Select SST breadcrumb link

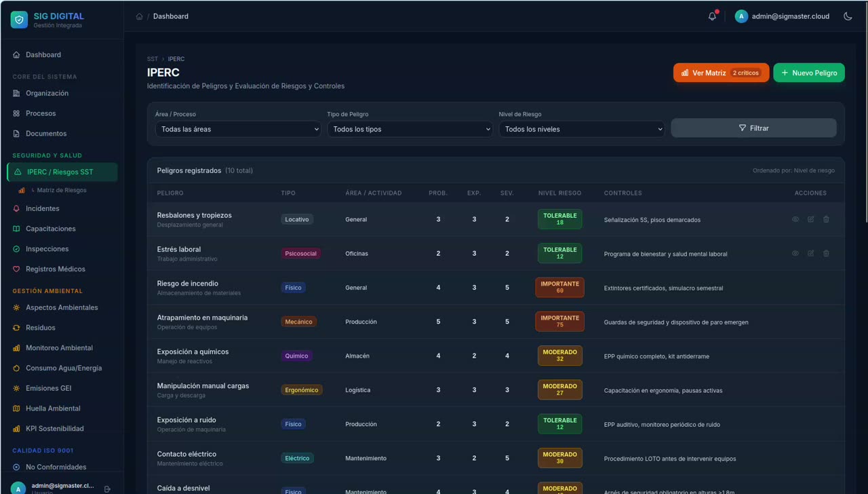(x=153, y=59)
